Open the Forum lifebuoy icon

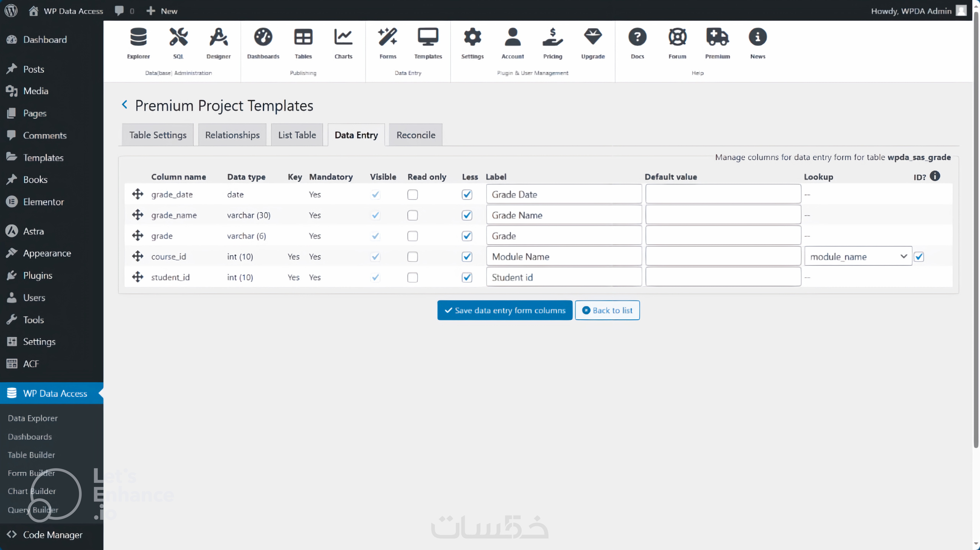pyautogui.click(x=677, y=37)
